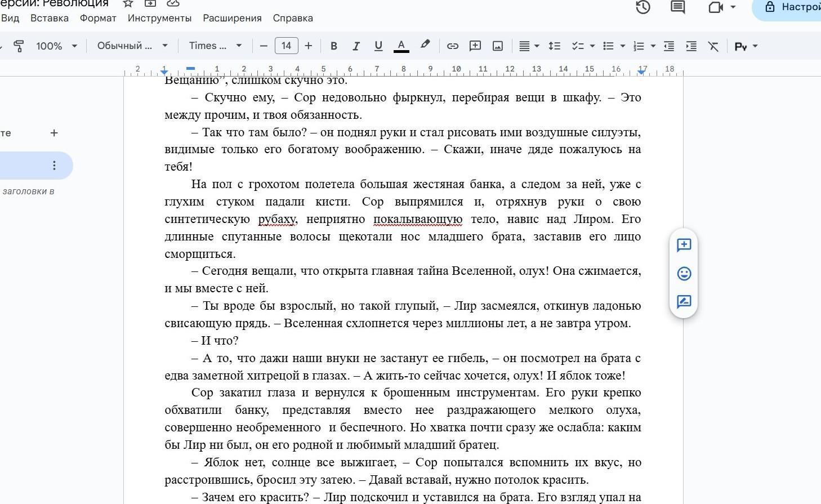The width and height of the screenshot is (821, 504).
Task: Click the misspelled word рубаху
Action: [276, 219]
